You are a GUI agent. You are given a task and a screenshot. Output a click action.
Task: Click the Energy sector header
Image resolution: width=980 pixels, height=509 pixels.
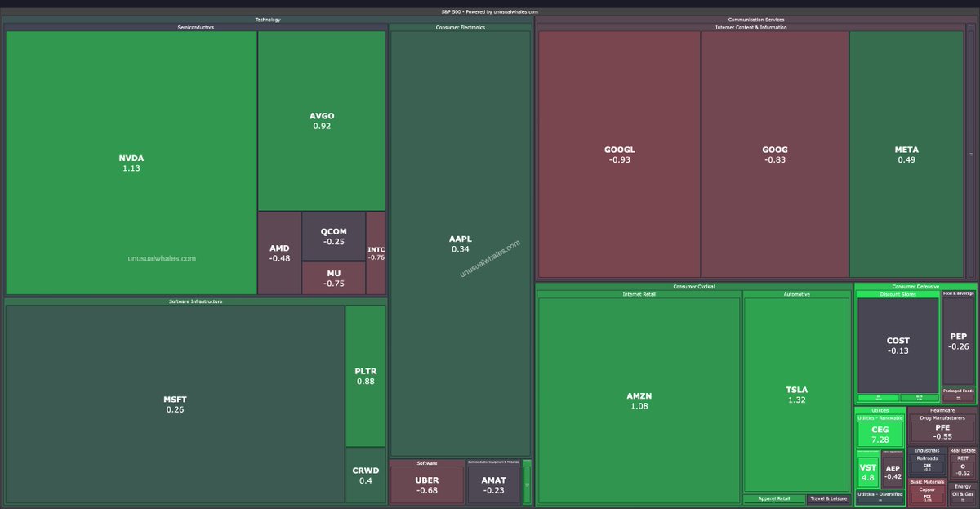(x=962, y=486)
